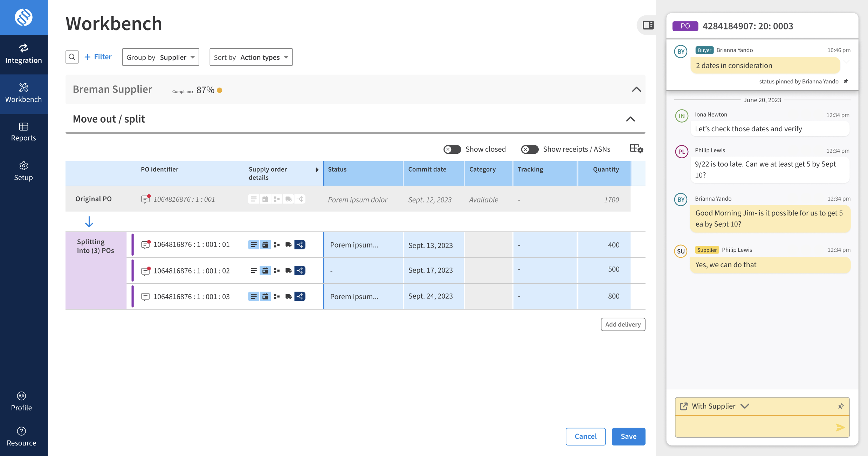Open Sort by Action types dropdown
This screenshot has height=456, width=868.
pos(251,57)
